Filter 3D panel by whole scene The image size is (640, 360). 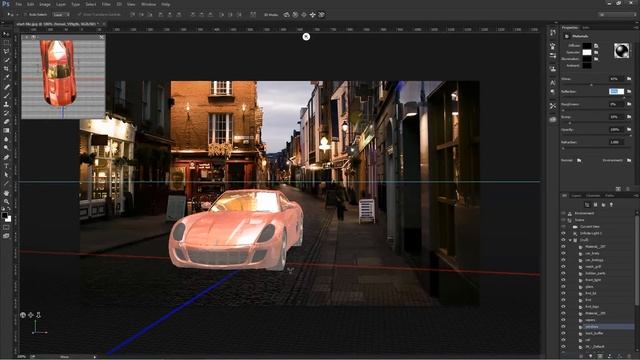tap(587, 204)
